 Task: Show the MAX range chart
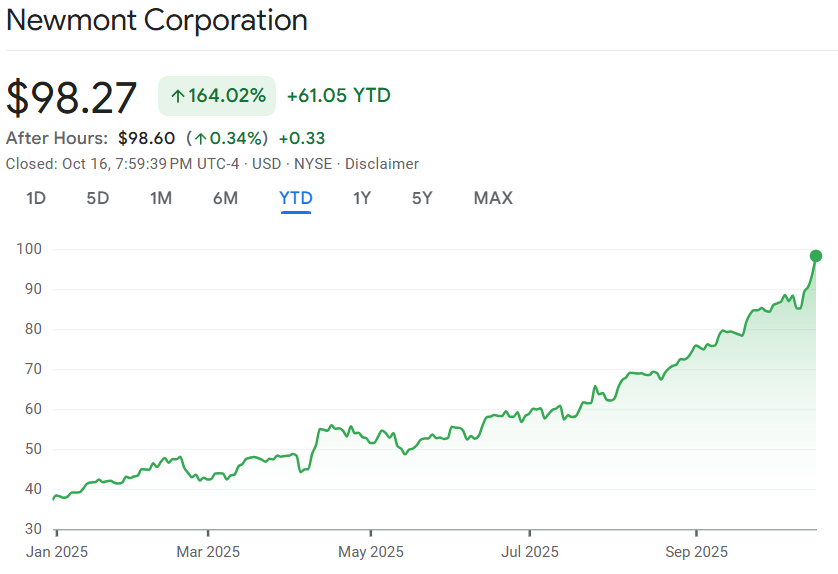point(493,198)
